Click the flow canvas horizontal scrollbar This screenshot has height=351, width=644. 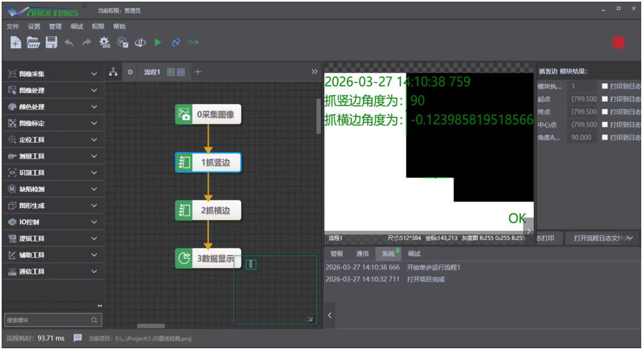coord(151,326)
